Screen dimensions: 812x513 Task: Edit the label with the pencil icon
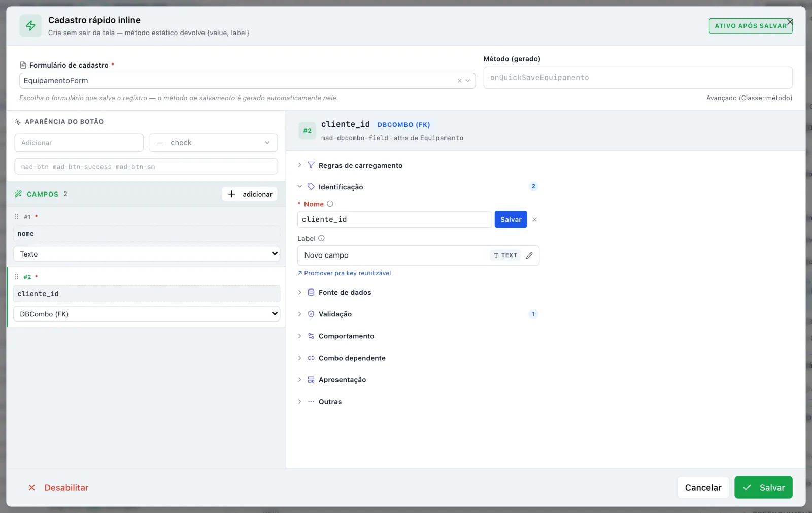coord(529,255)
